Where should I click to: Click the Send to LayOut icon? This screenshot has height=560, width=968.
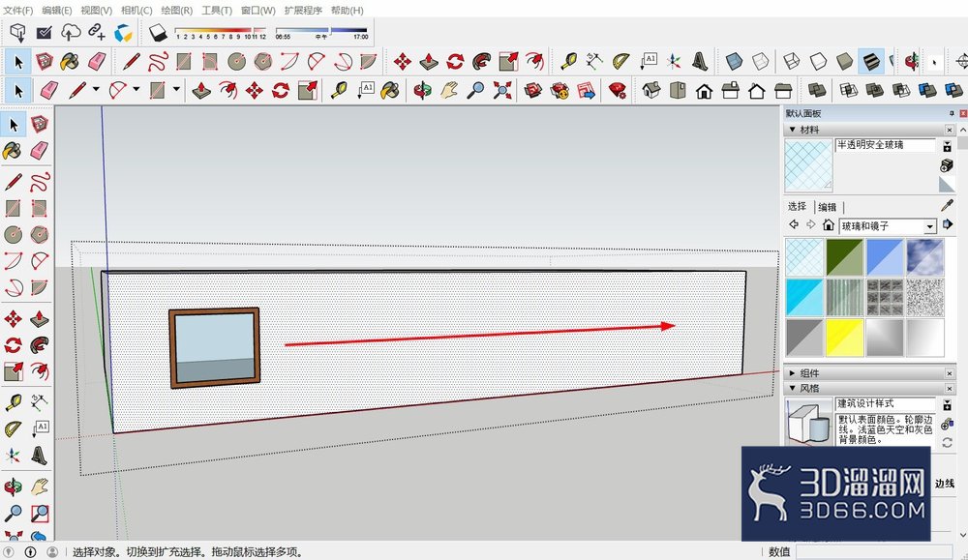pyautogui.click(x=586, y=91)
